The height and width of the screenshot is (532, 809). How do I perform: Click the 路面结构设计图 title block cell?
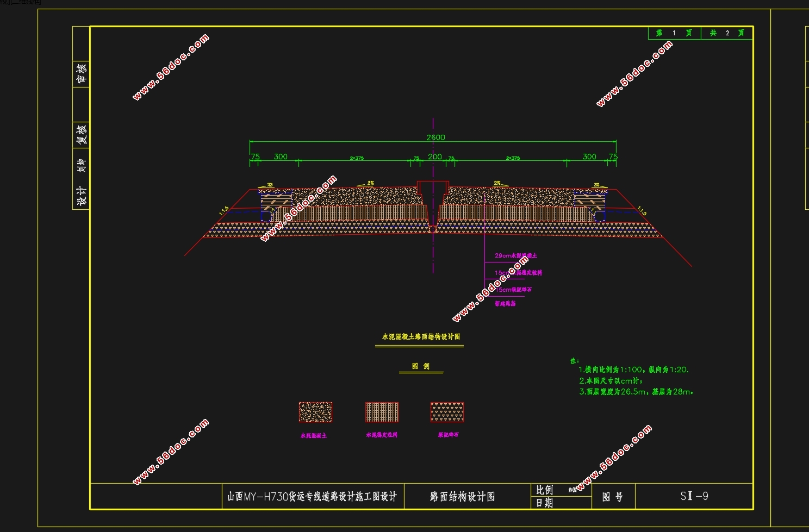(462, 497)
